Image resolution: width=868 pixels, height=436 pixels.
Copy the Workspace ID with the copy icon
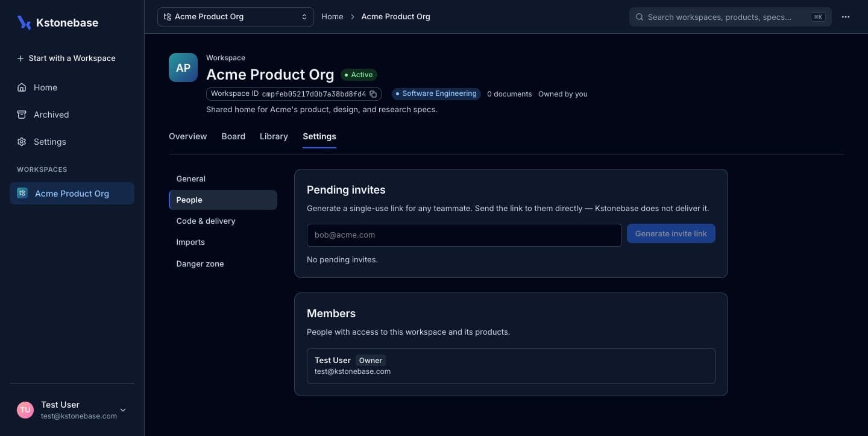click(373, 94)
